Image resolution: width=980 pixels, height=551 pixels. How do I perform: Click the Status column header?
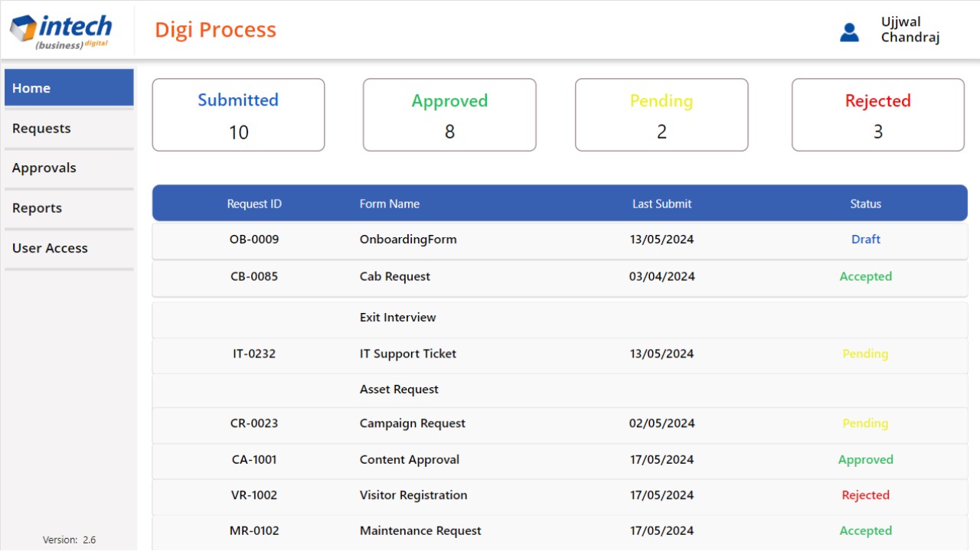coord(866,204)
